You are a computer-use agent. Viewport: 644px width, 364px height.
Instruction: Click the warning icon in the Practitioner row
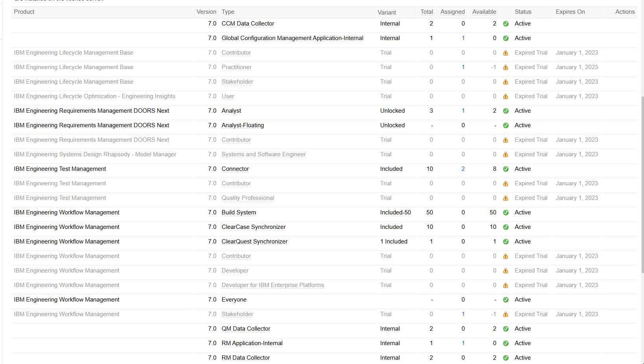(x=506, y=68)
